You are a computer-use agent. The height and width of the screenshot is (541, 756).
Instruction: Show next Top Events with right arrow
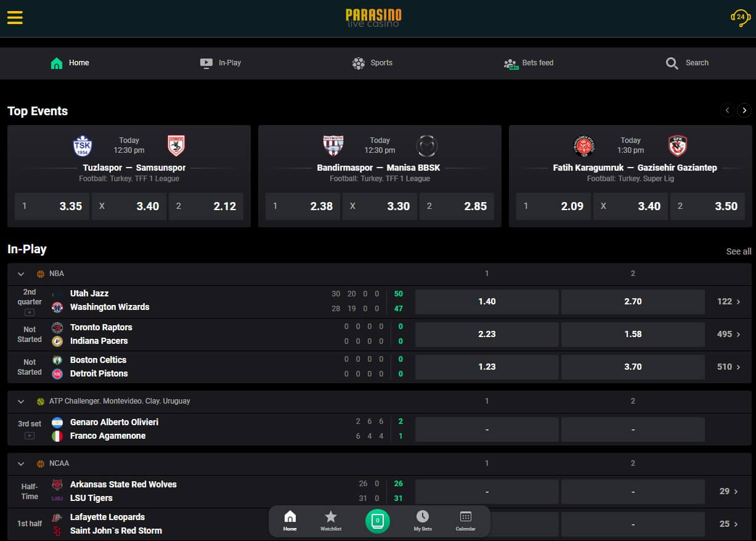[744, 110]
